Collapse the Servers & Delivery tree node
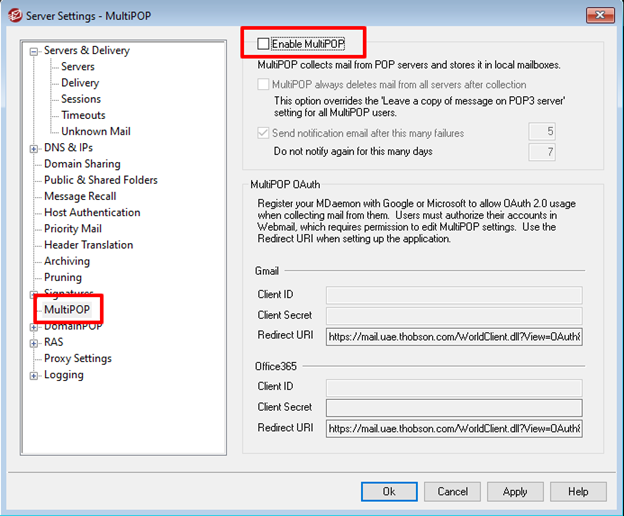Image resolution: width=624 pixels, height=516 pixels. tap(34, 51)
